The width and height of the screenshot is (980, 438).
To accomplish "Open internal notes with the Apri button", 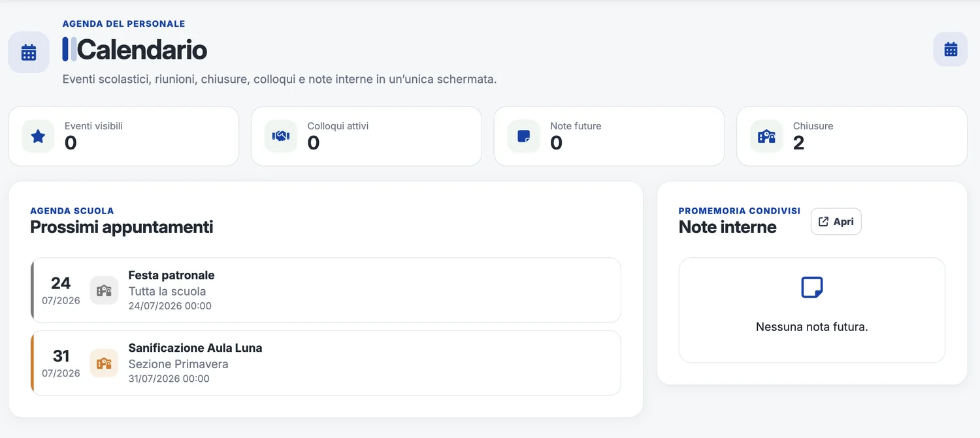I will tap(836, 221).
